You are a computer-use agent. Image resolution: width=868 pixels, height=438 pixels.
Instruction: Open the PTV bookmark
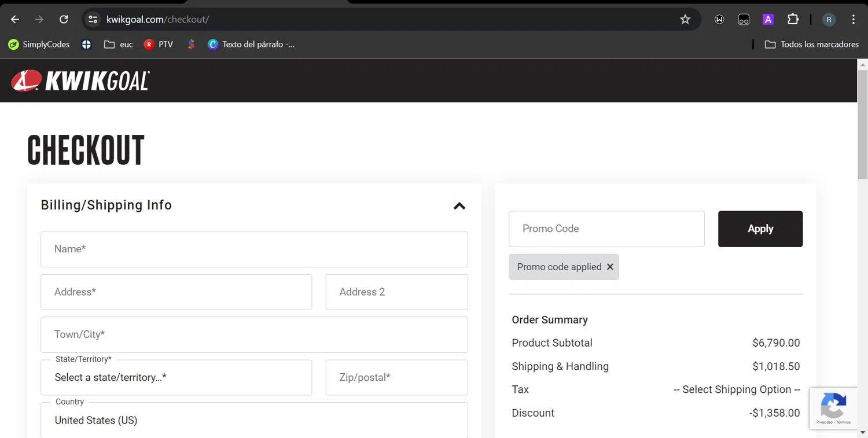point(159,45)
